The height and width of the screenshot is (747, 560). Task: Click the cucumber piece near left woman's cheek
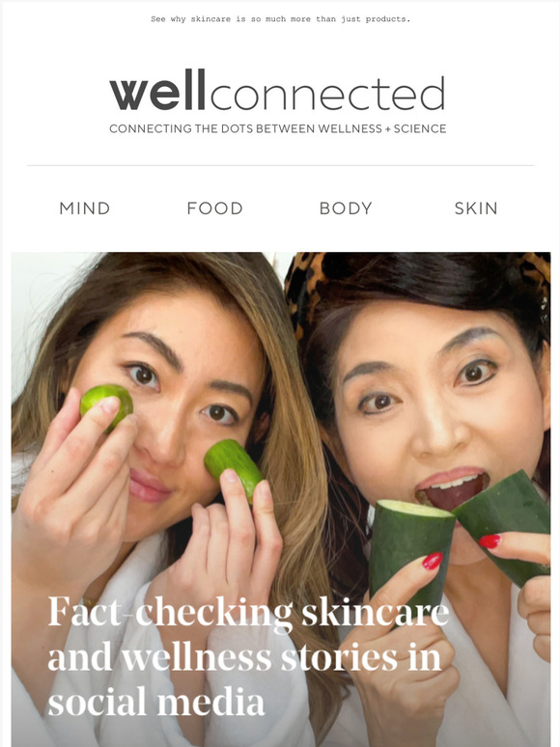[233, 469]
